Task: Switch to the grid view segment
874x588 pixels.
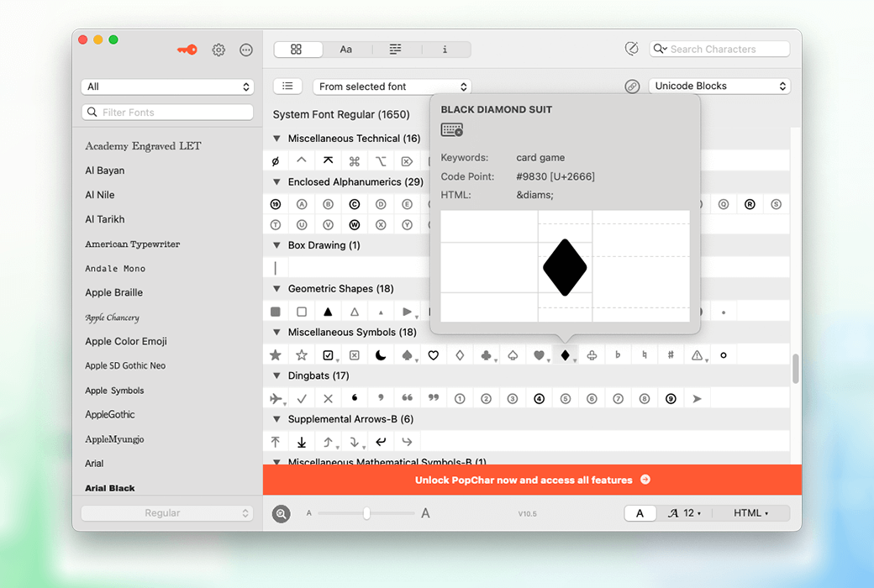Action: 297,50
